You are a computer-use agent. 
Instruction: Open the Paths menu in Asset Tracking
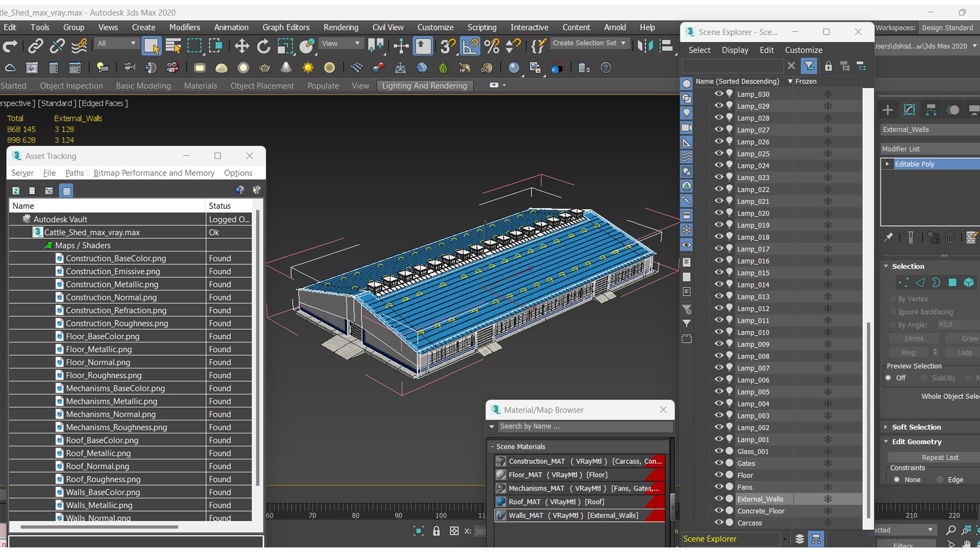(x=75, y=173)
